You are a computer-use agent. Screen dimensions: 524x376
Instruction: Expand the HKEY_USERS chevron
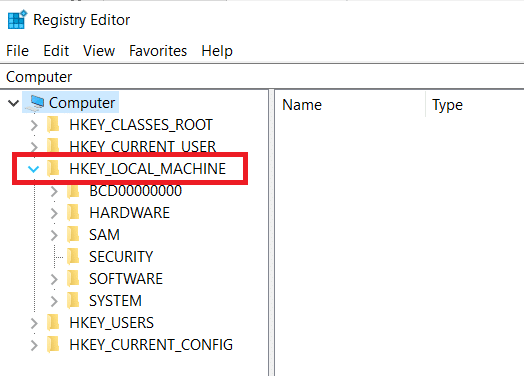pyautogui.click(x=34, y=324)
